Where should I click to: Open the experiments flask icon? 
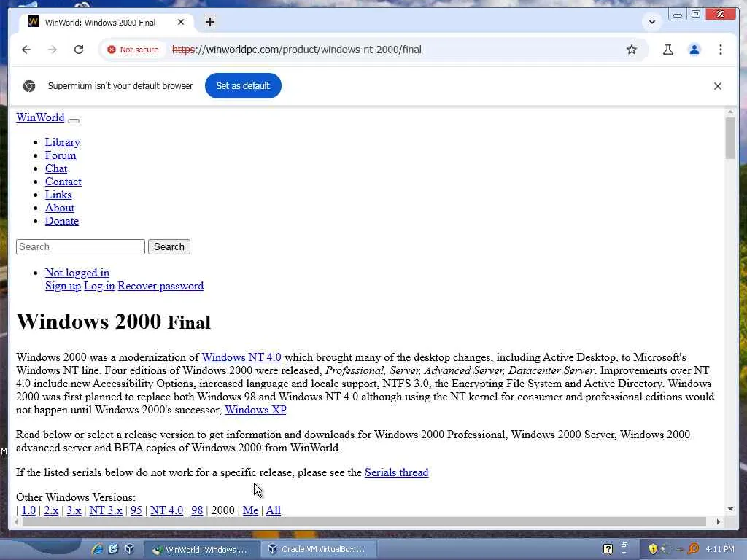coord(668,50)
